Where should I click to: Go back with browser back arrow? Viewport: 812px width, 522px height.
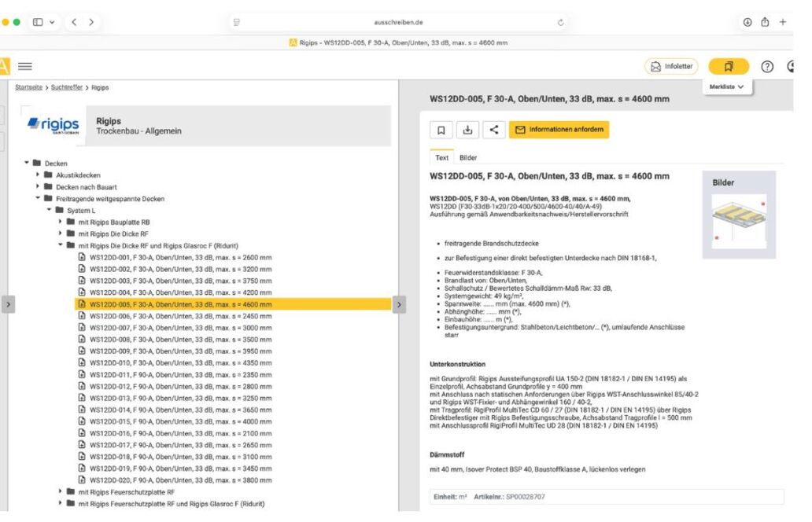coord(74,22)
